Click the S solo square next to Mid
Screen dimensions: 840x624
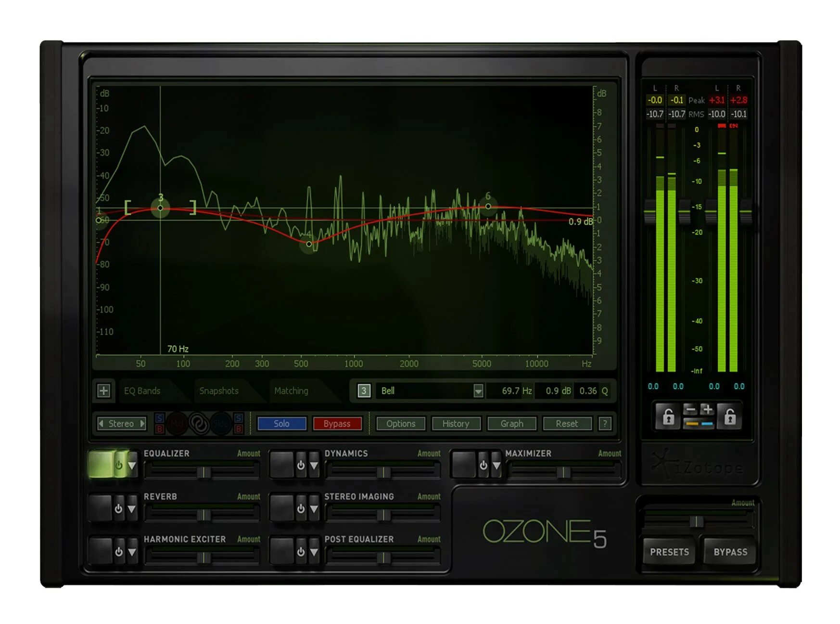[160, 418]
